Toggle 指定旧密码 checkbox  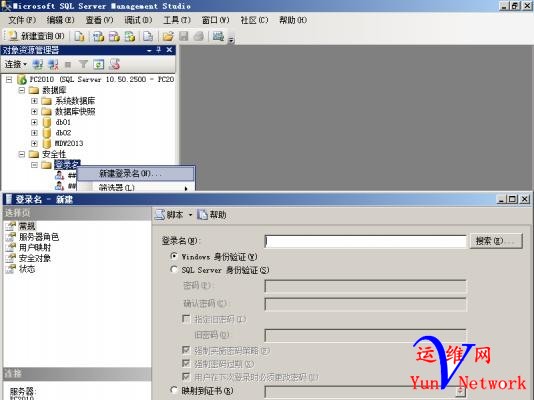[x=186, y=319]
